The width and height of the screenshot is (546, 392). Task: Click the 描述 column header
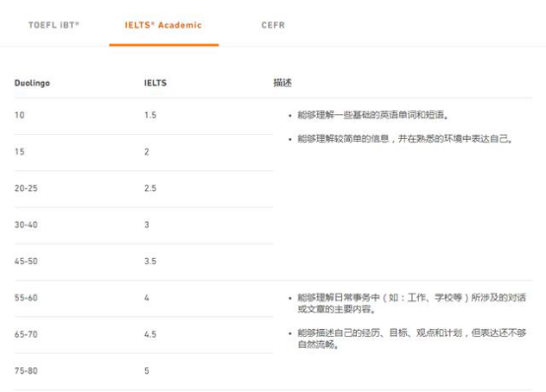[283, 83]
